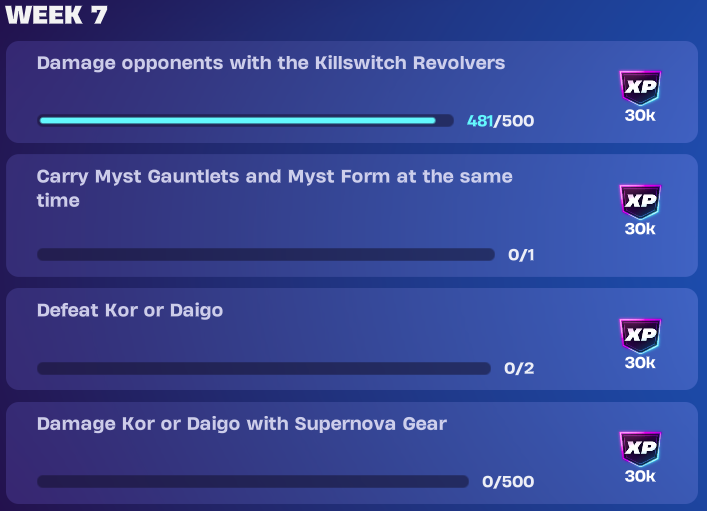
Task: Click the XP badge for Defeat Kor or Daigo
Action: [x=640, y=335]
